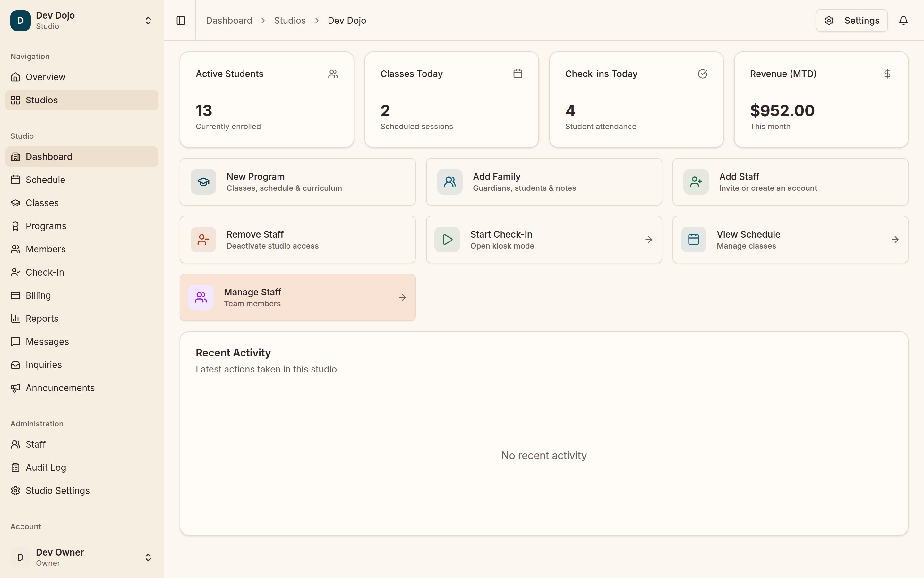Image resolution: width=924 pixels, height=578 pixels.
Task: Click the Dev Dojo breadcrumb text
Action: (347, 21)
